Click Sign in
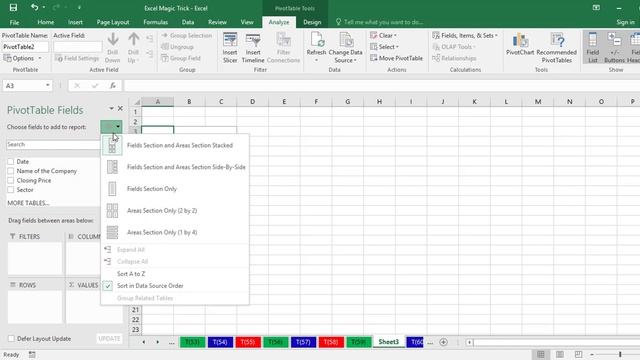This screenshot has width=640, height=360. (625, 22)
